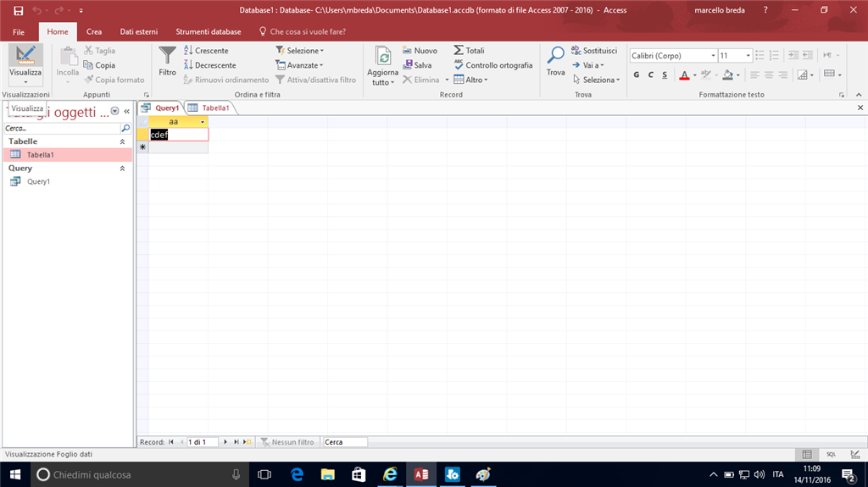Sort descending with Decrescente
This screenshot has width=868, height=487.
coord(210,65)
